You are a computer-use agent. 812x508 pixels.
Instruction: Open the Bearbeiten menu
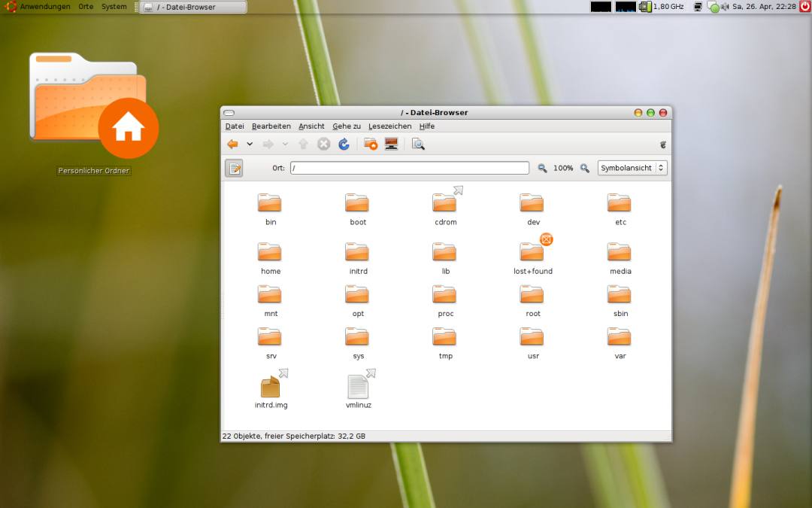[271, 126]
